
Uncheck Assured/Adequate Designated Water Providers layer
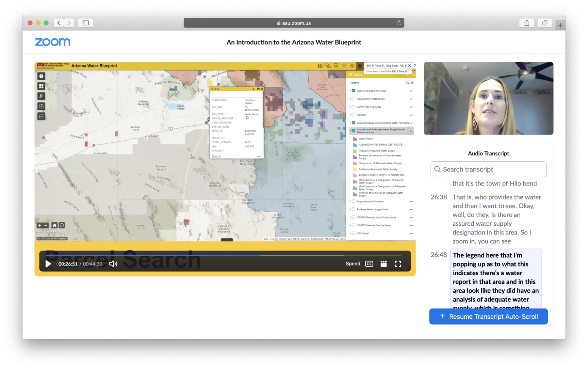(354, 123)
